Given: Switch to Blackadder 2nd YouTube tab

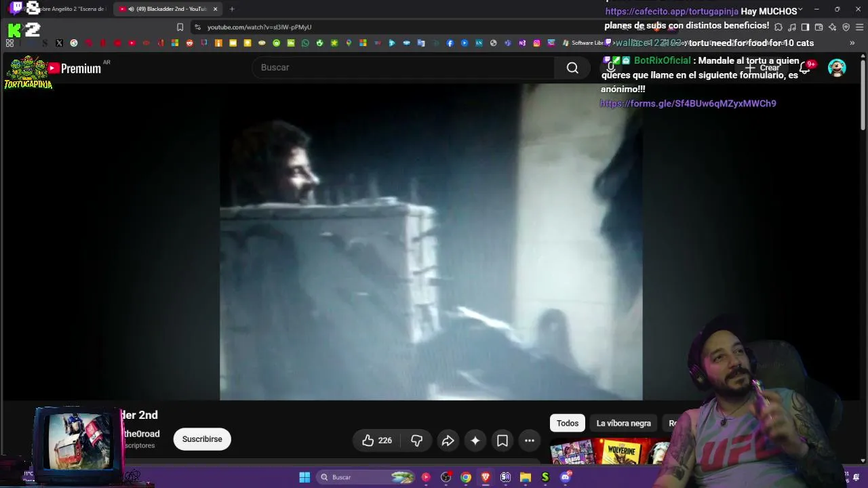Looking at the screenshot, I should (168, 9).
